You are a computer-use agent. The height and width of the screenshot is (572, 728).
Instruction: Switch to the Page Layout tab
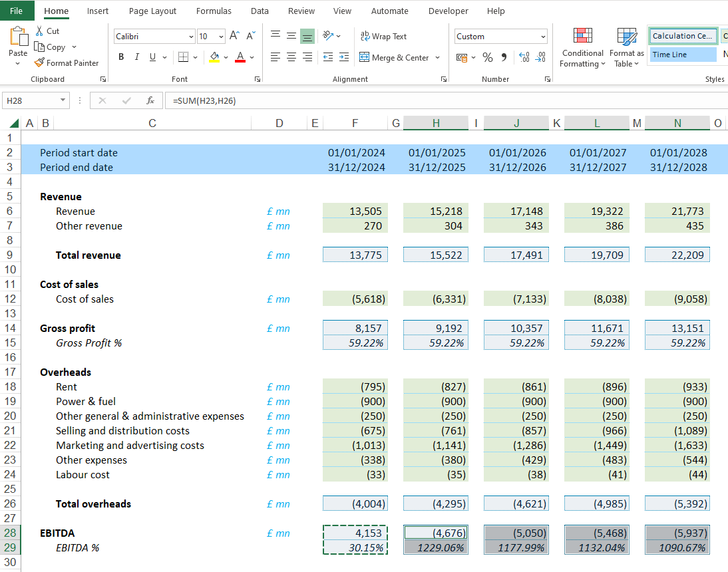click(x=152, y=11)
